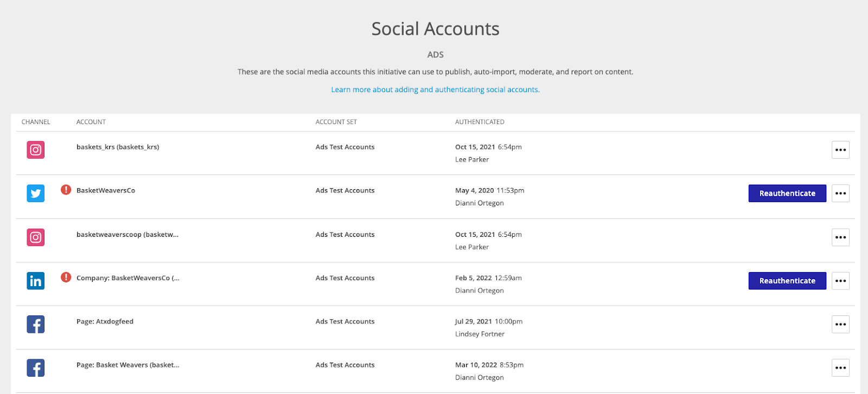
Task: Click the Facebook icon for Page: Atxdogfeed
Action: click(35, 324)
